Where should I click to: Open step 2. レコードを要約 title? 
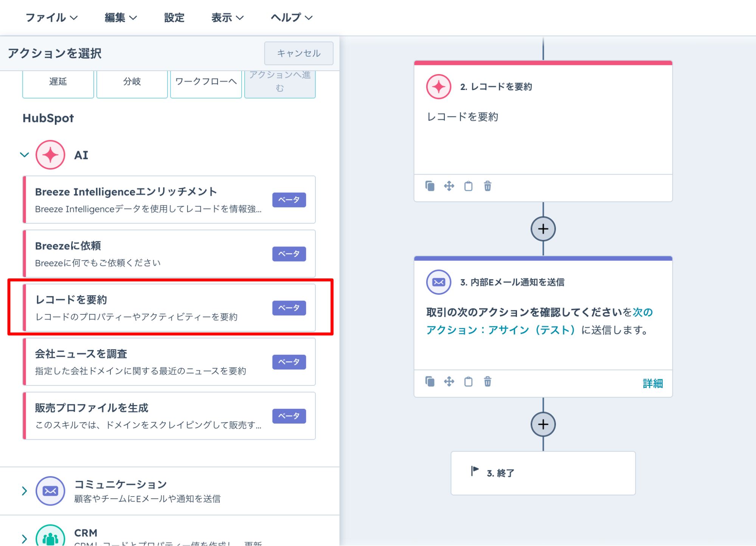[496, 87]
